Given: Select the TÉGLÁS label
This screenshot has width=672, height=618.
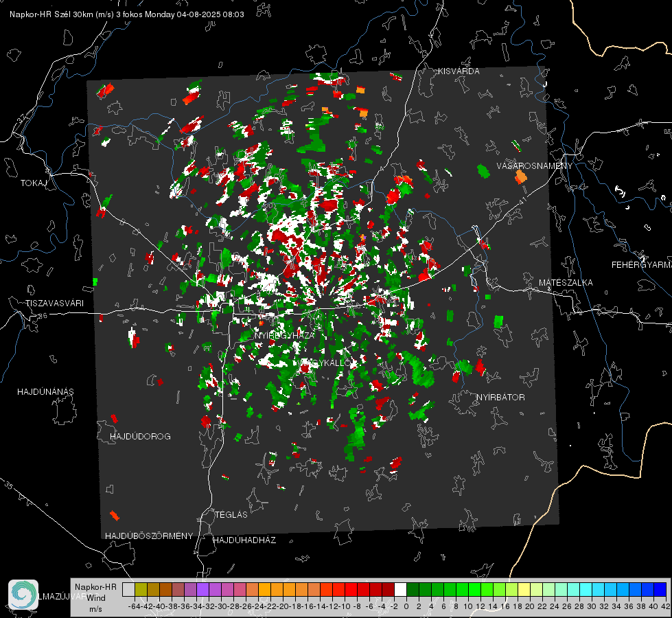Looking at the screenshot, I should click(231, 514).
